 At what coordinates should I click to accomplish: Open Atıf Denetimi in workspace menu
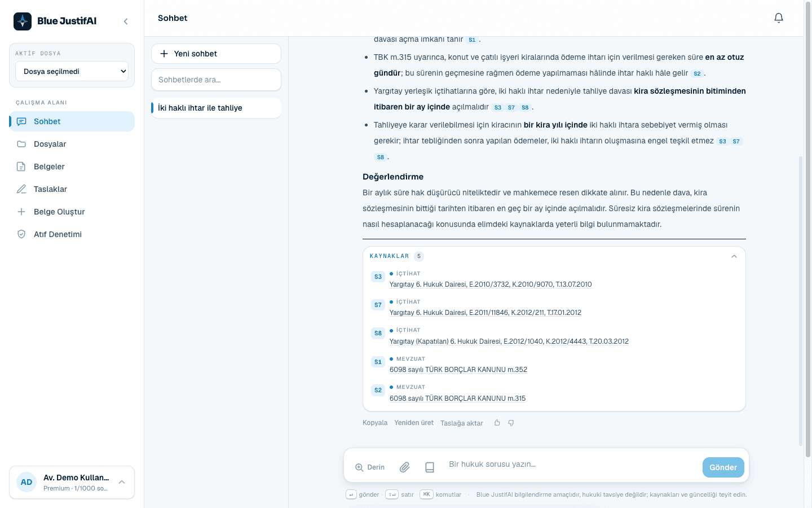coord(72,234)
